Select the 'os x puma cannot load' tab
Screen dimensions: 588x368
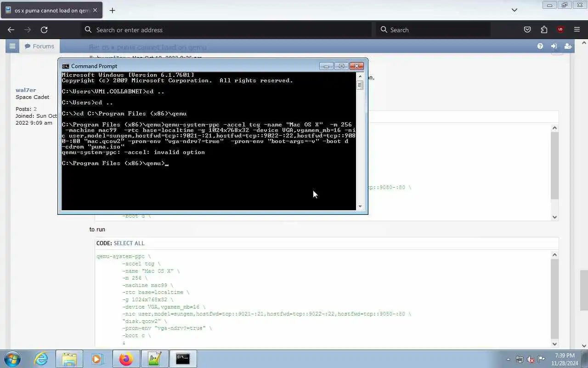click(x=51, y=10)
